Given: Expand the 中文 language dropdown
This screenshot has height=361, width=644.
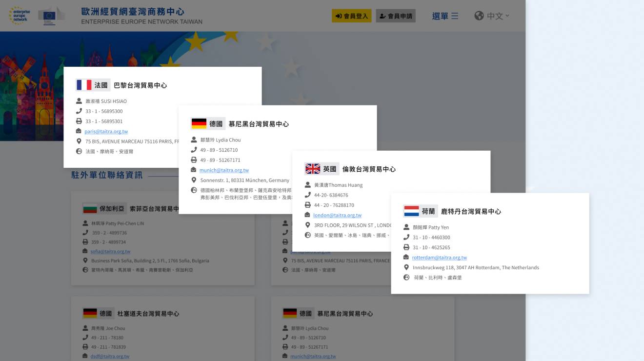Looking at the screenshot, I should 498,16.
